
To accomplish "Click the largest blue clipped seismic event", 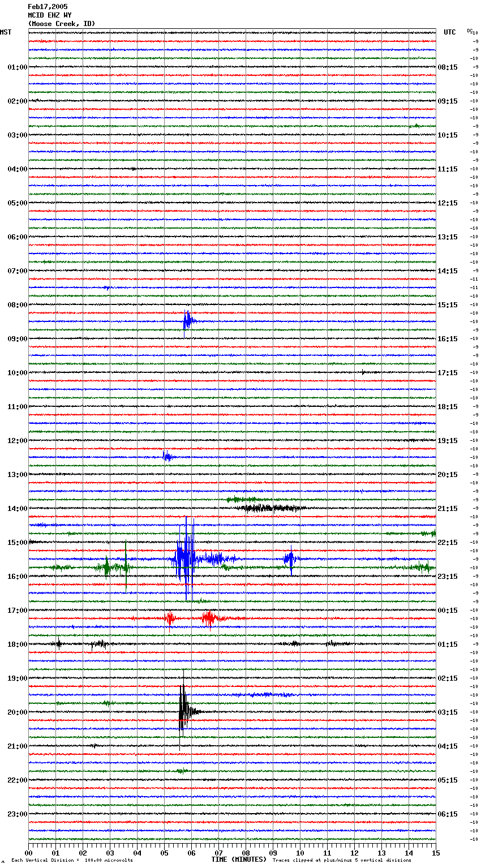I will [x=186, y=559].
